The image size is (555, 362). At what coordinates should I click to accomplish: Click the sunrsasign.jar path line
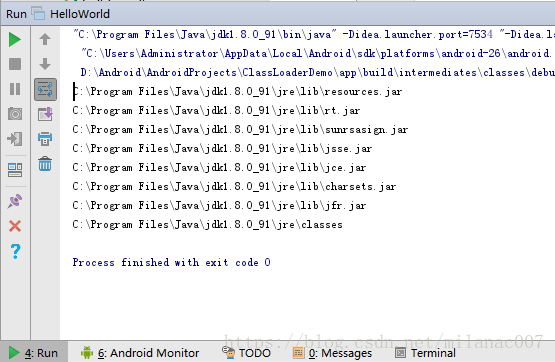pyautogui.click(x=240, y=130)
